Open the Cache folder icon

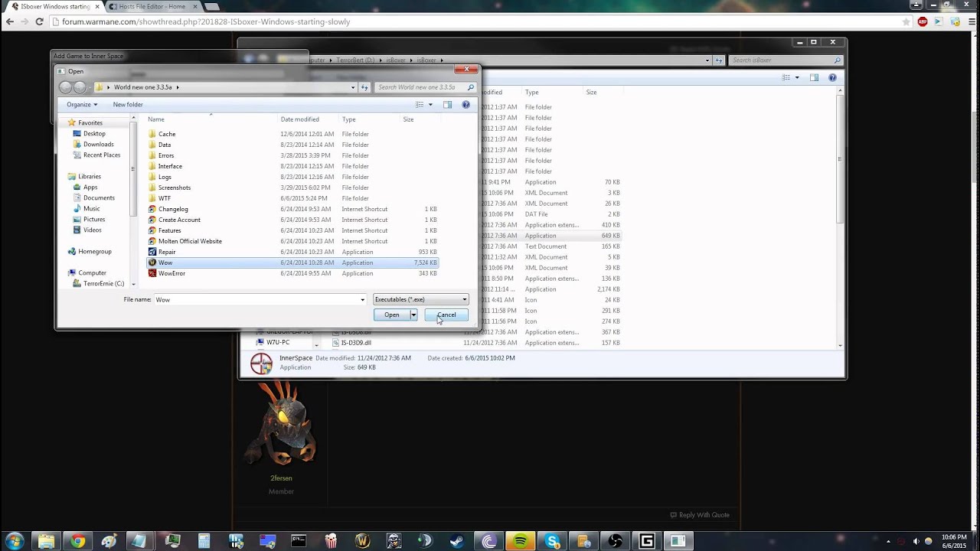[x=152, y=134]
